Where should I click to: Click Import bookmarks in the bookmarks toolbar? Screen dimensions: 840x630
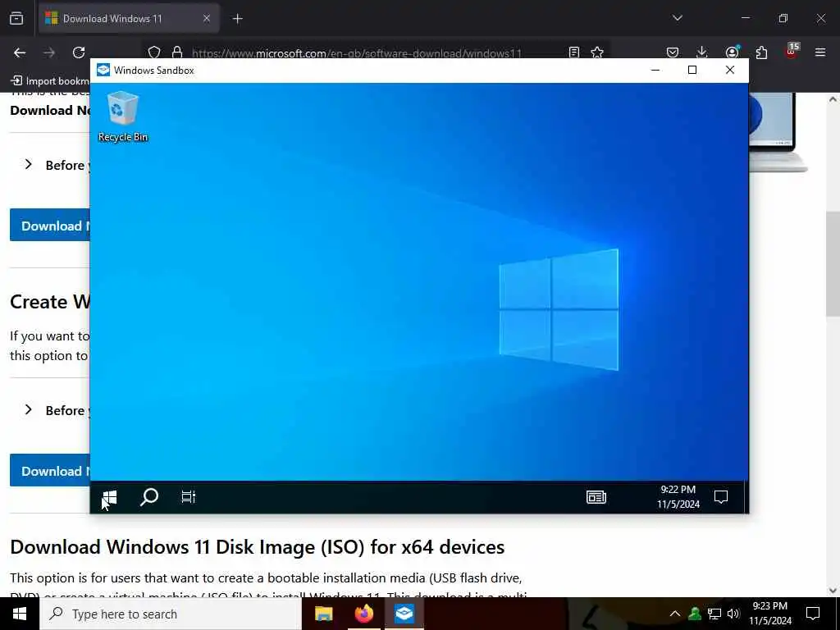[50, 81]
